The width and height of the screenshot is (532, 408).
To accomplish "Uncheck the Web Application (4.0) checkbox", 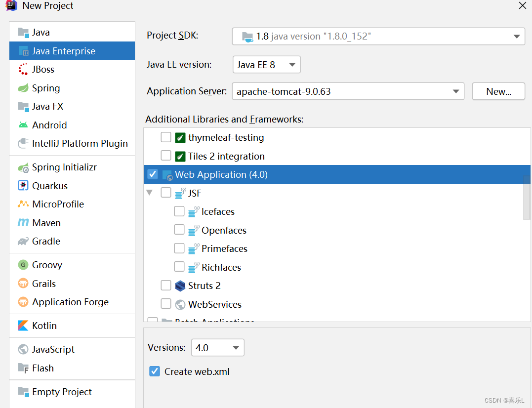I will pos(153,174).
